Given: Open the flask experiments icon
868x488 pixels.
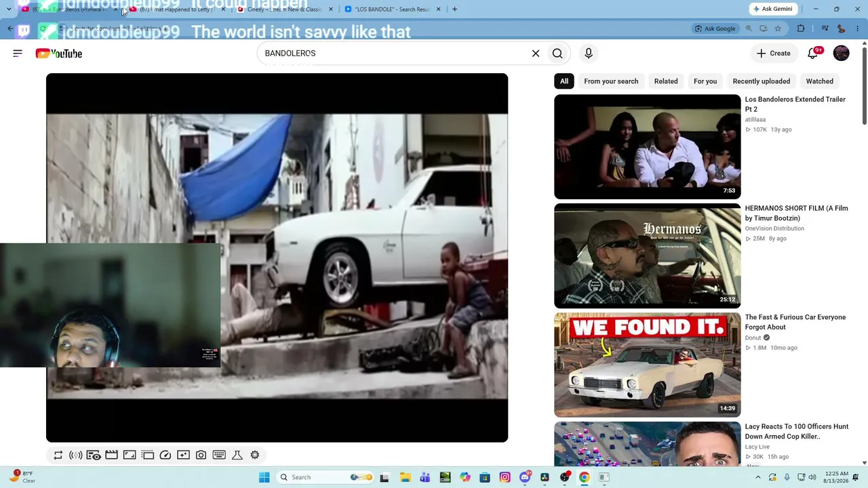Looking at the screenshot, I should [237, 455].
